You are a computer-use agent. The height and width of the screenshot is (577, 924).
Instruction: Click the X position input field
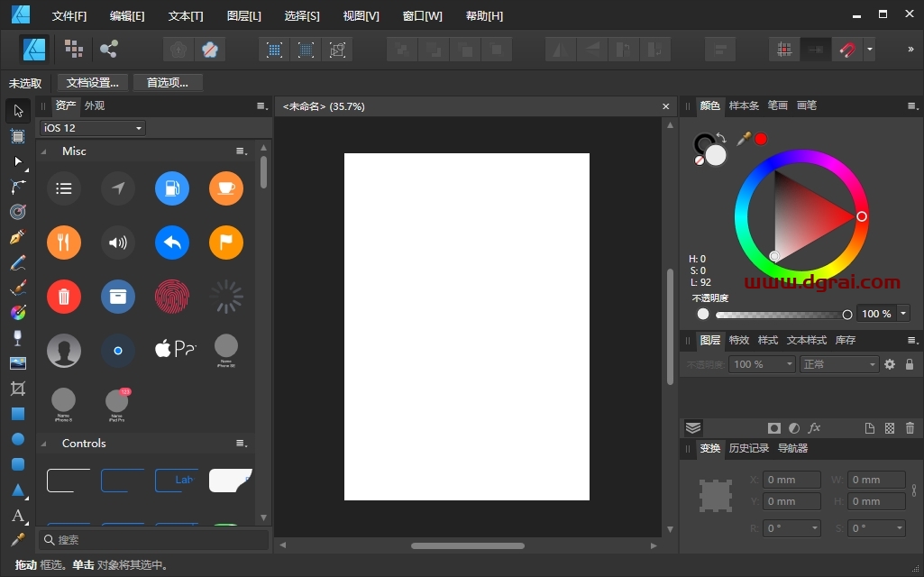[792, 480]
